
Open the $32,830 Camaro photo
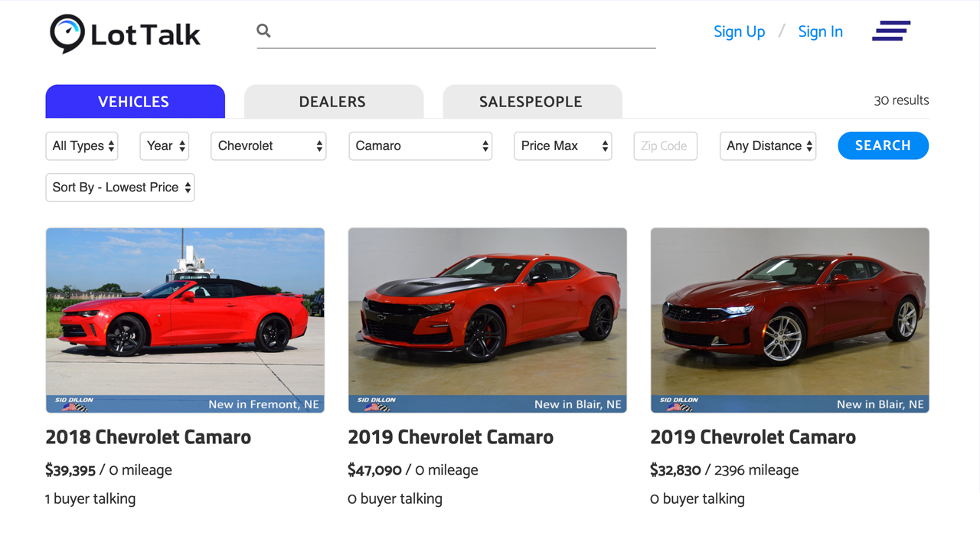click(790, 320)
